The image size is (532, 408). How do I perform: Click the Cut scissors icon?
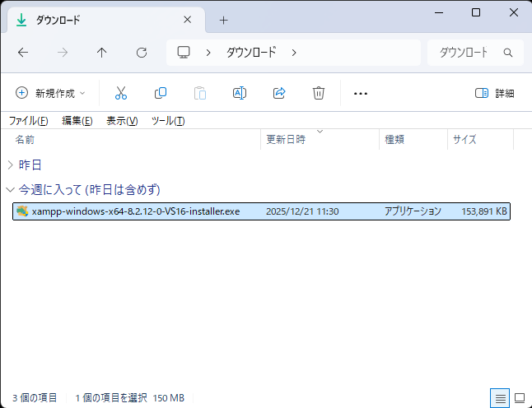coord(121,93)
